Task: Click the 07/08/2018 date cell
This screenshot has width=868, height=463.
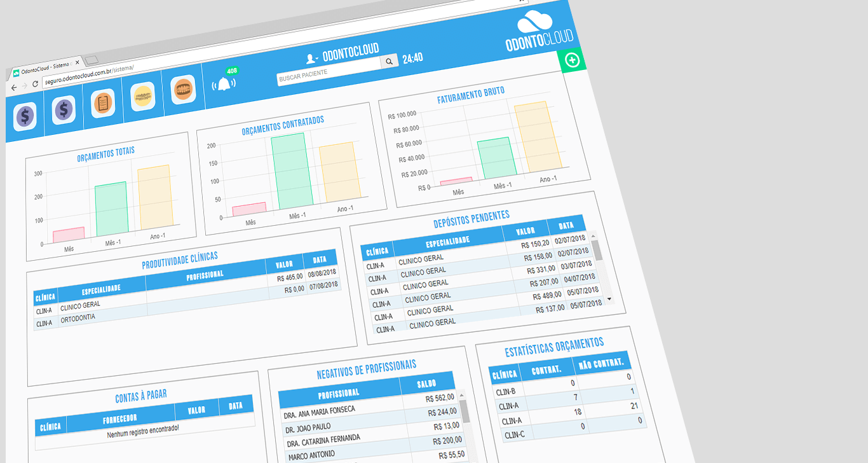Action: [324, 287]
